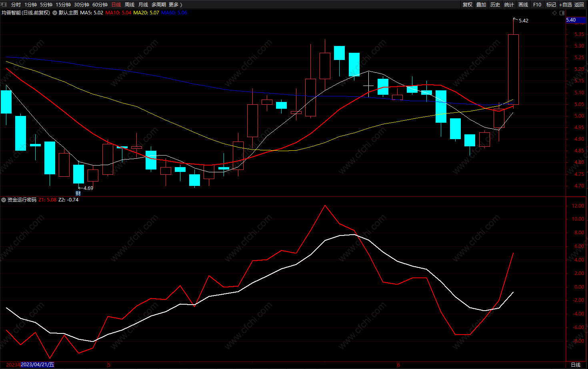Click the 叠加 overlay button
Viewport: 588px width, 369px height.
pos(481,5)
